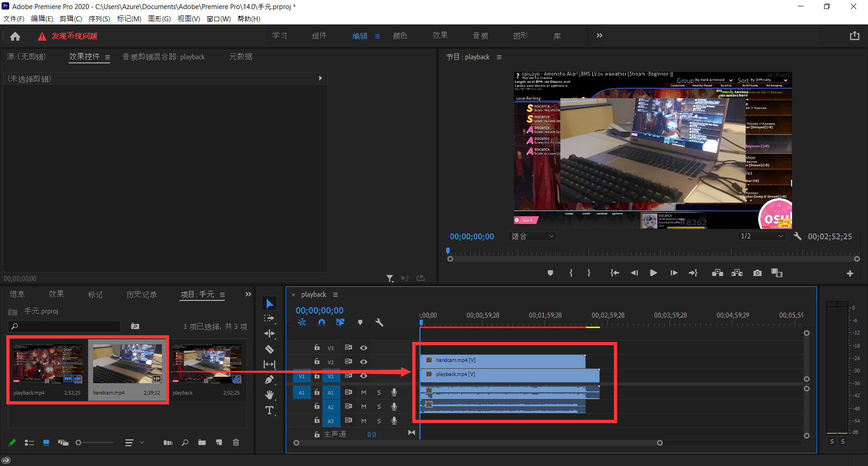This screenshot has height=466, width=868.
Task: Expand the workspace overflow chevron menu
Action: [599, 36]
